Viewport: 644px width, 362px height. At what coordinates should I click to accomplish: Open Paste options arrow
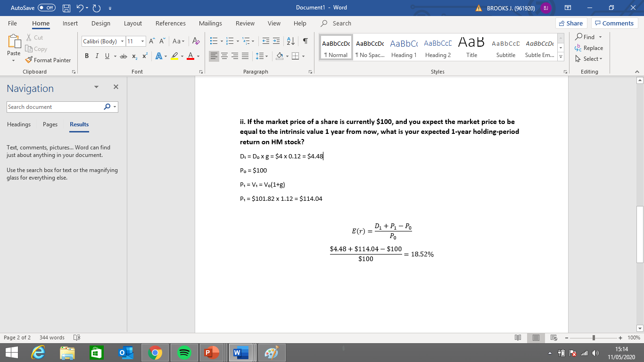[14, 60]
